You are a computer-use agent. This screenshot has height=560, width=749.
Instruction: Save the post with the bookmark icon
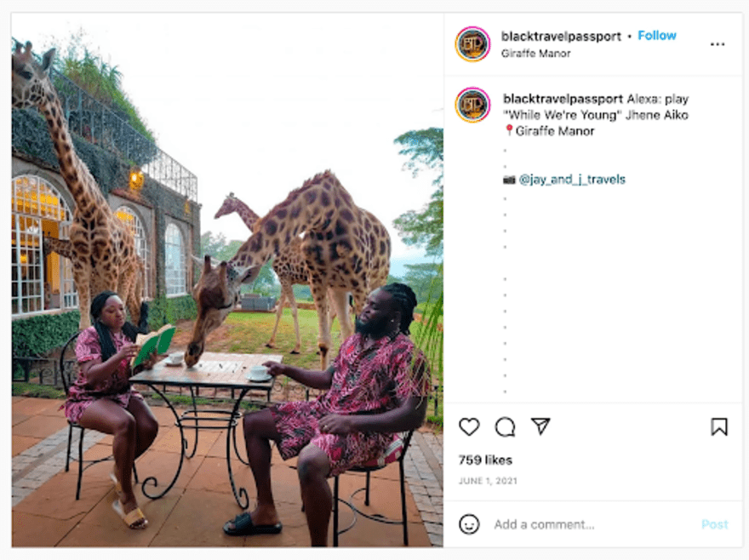pos(719,428)
